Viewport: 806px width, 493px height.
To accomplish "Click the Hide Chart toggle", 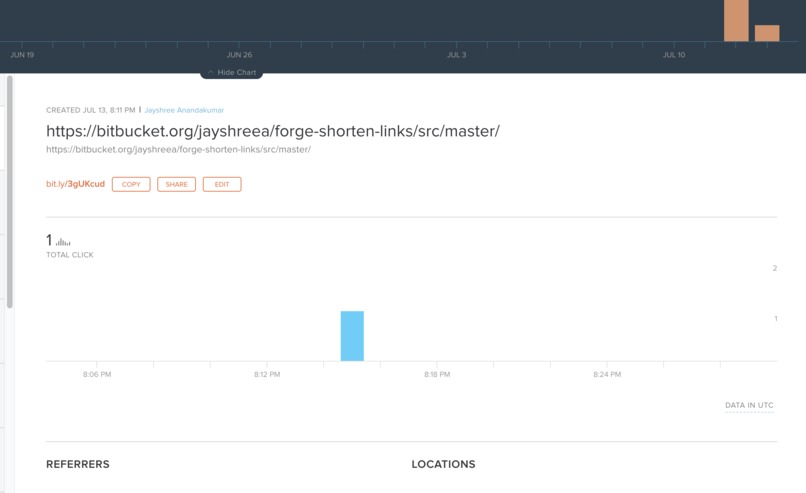I will pyautogui.click(x=231, y=72).
